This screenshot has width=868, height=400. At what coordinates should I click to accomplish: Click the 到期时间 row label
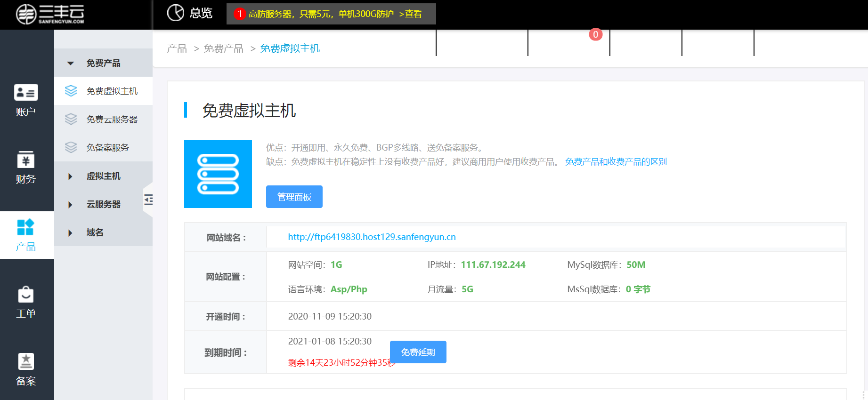coord(226,352)
